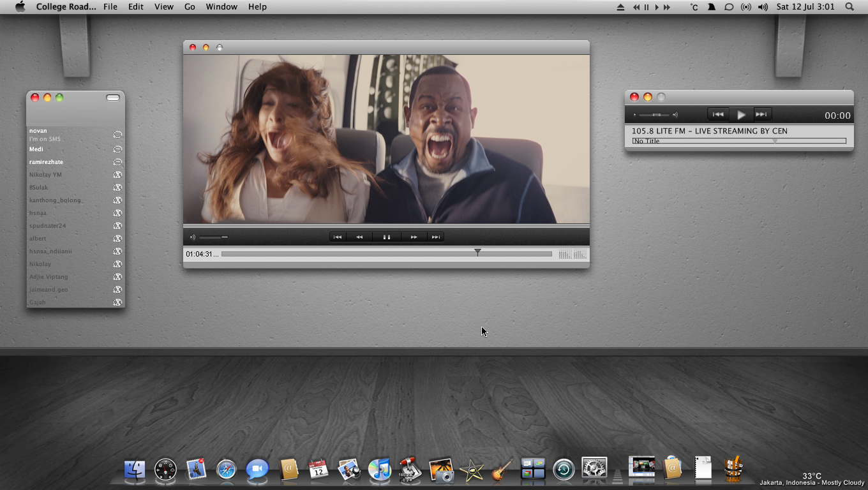This screenshot has width=868, height=490.
Task: Launch iPhoto from the Dock
Action: click(x=349, y=470)
